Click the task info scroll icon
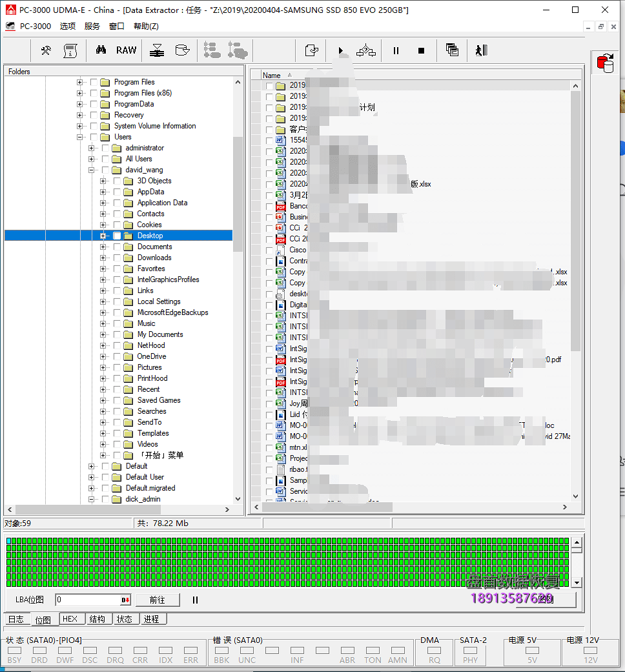 coord(70,50)
